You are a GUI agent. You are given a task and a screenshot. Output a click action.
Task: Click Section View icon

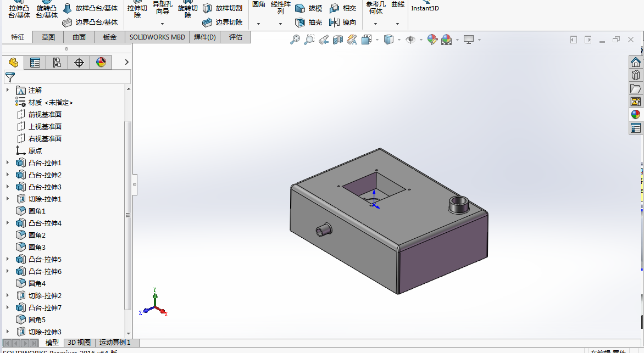pos(337,40)
